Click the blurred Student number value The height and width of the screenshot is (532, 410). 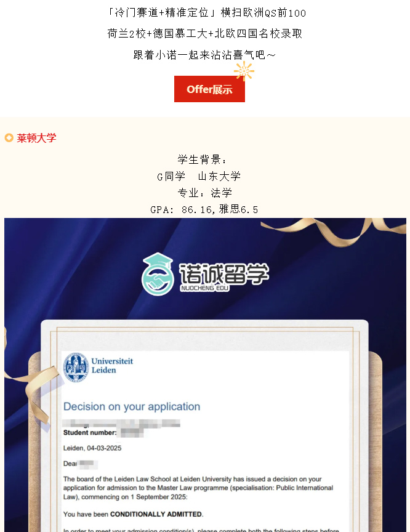click(132, 433)
